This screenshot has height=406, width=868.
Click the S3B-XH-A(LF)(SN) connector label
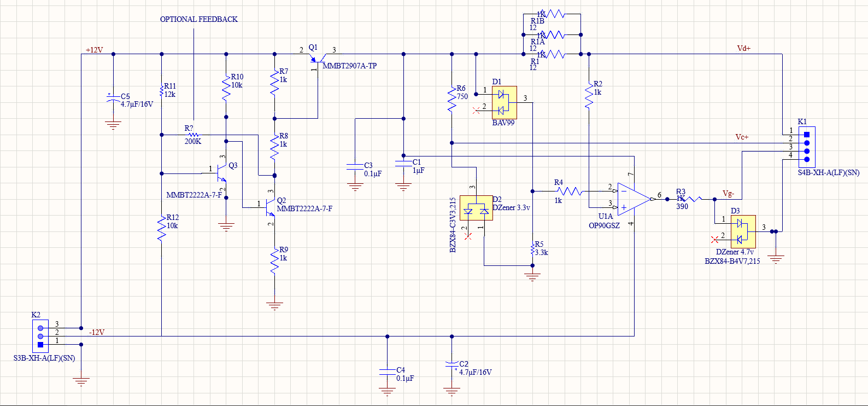click(x=44, y=358)
